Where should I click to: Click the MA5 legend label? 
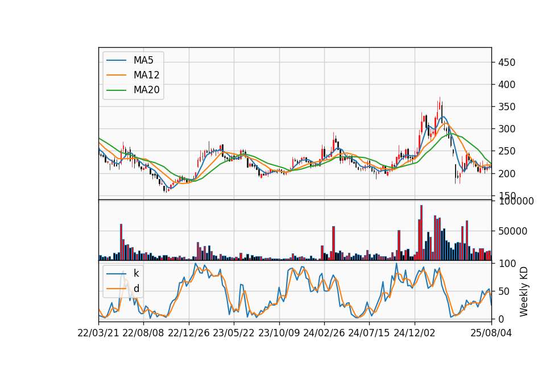[143, 60]
